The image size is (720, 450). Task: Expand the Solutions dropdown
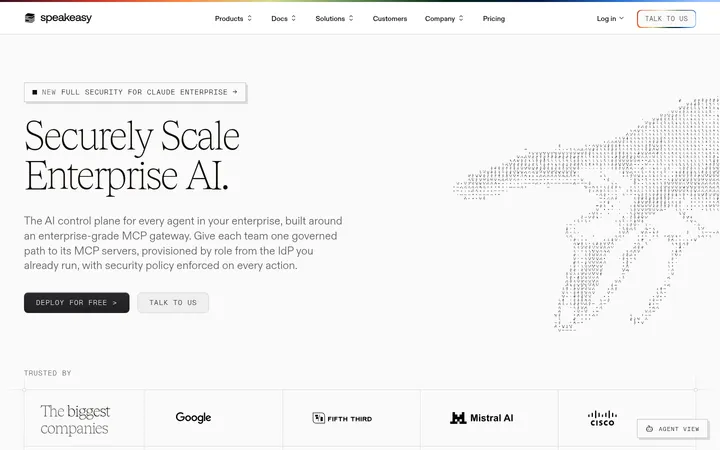pos(334,19)
